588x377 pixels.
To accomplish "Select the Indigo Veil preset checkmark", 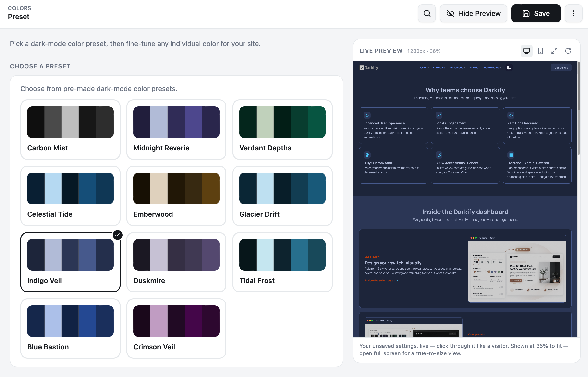I will pos(117,235).
